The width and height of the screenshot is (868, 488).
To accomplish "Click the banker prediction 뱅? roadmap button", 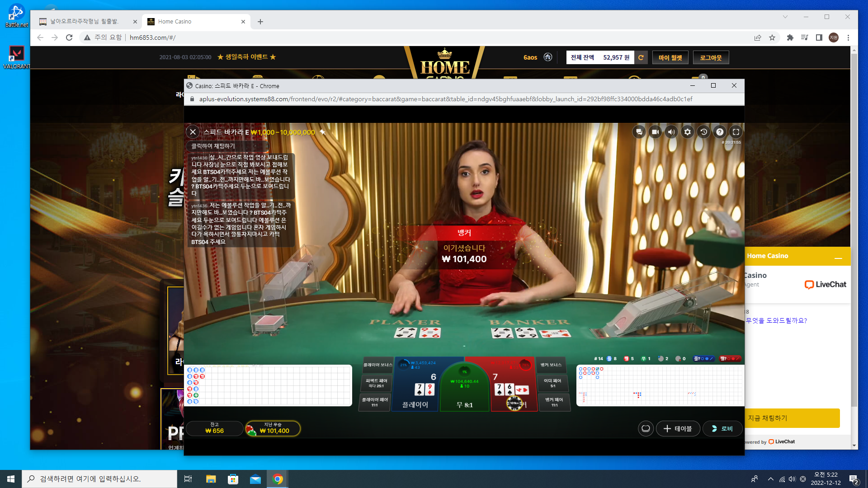I will [x=730, y=359].
